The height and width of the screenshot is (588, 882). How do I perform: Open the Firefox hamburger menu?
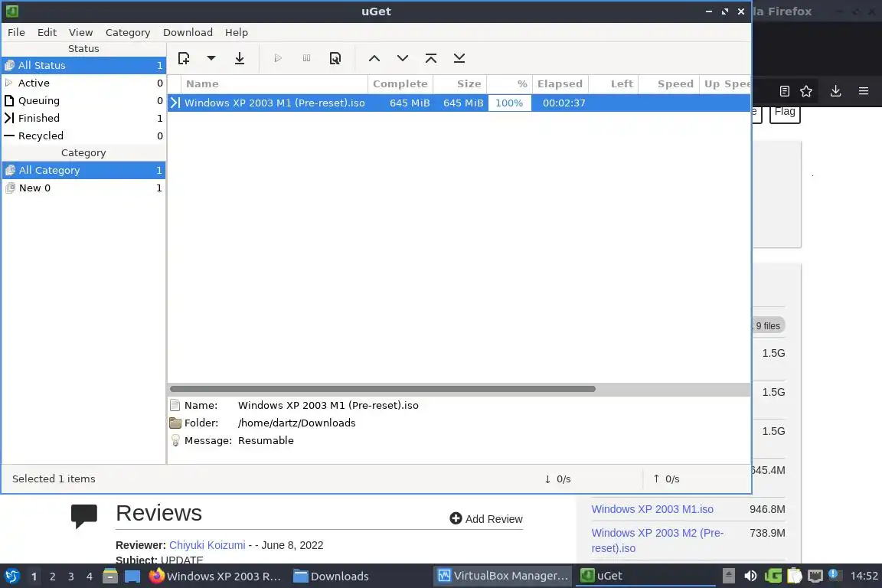coord(864,91)
